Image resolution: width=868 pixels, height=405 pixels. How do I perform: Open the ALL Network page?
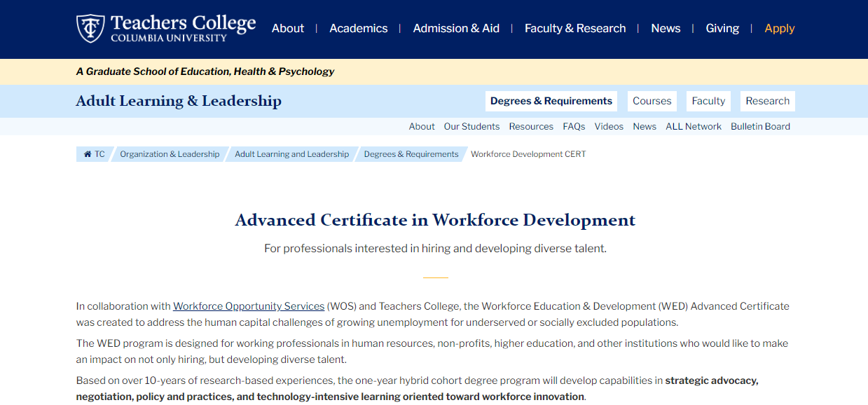coord(694,126)
